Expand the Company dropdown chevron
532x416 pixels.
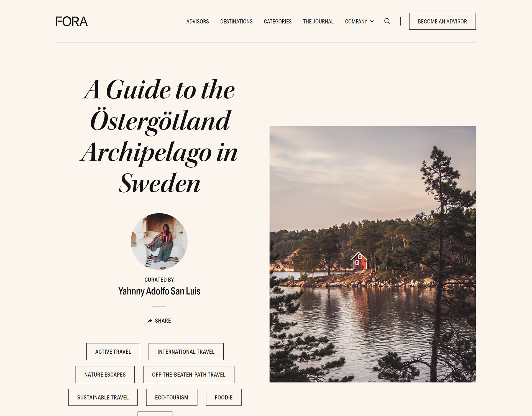tap(372, 21)
